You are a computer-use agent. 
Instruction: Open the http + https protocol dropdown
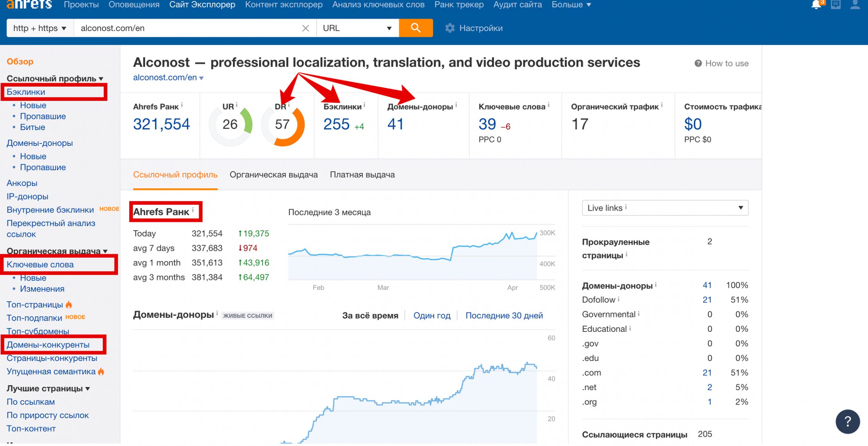coord(40,28)
